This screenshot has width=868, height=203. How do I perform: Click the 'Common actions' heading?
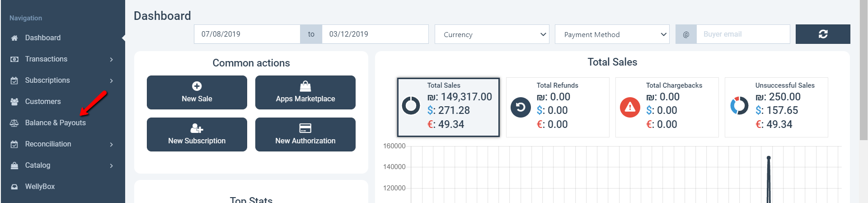pyautogui.click(x=251, y=63)
